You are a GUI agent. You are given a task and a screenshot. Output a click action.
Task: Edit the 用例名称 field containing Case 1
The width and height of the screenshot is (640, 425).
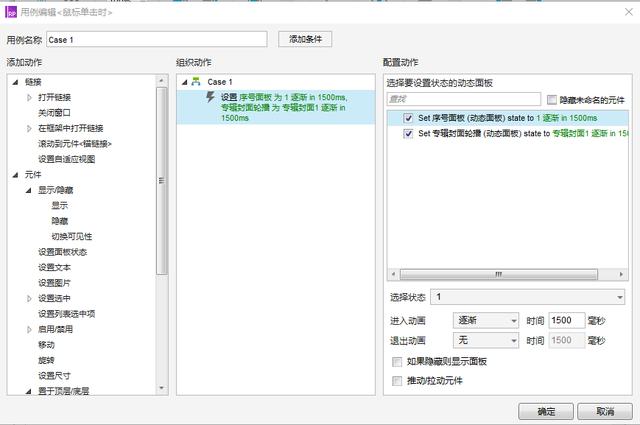(157, 40)
